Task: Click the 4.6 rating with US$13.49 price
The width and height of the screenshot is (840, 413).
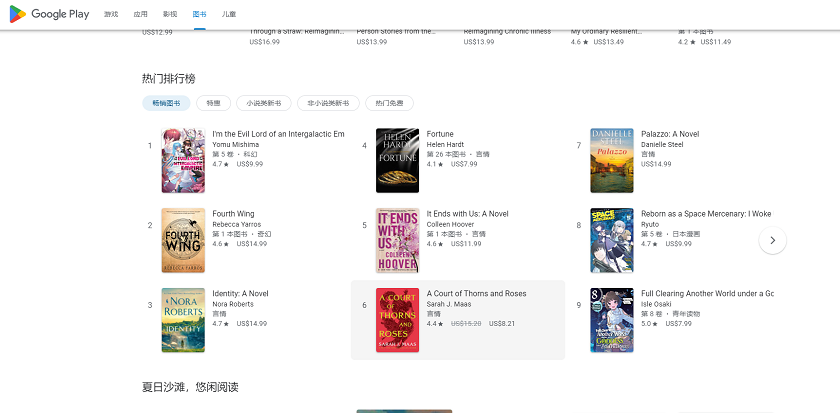Action: [x=597, y=42]
